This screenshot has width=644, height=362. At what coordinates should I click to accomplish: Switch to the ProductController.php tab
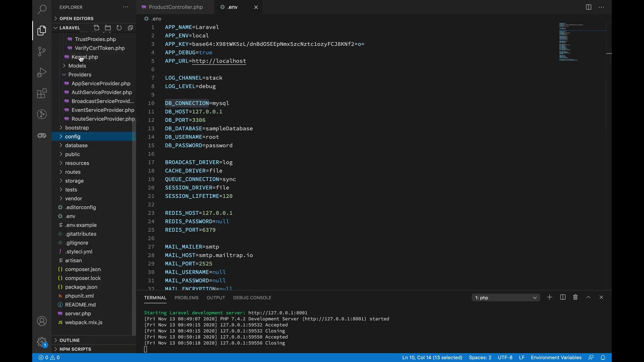[x=175, y=7]
